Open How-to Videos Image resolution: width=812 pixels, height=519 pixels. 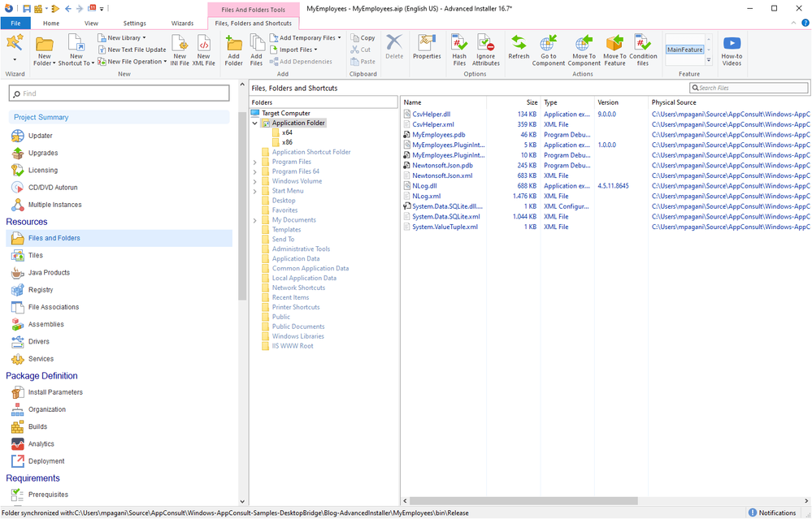[x=732, y=50]
